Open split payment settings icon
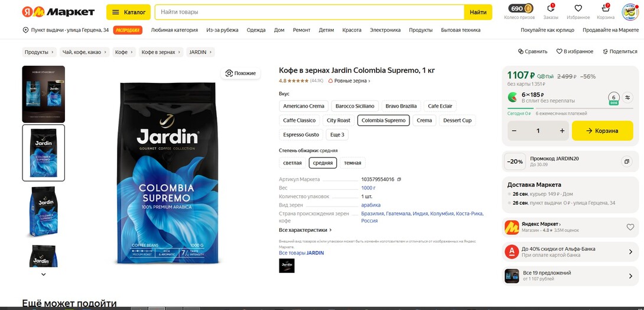Screen dimensions: 644x310 tap(627, 98)
